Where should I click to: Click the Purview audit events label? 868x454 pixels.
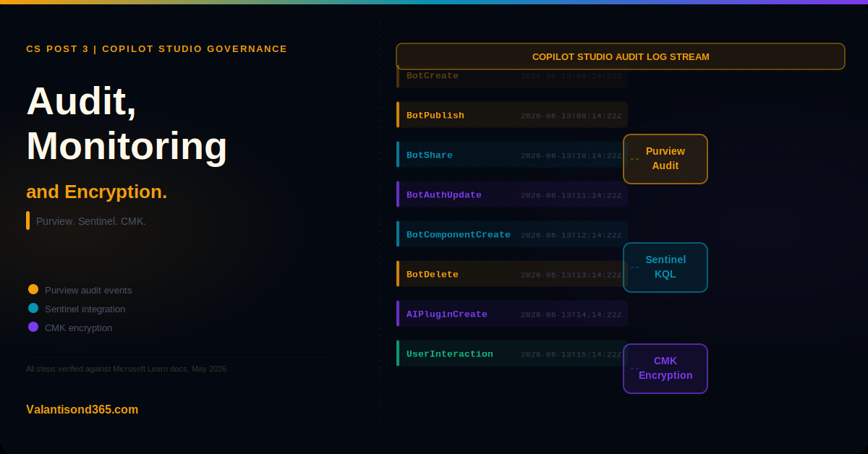pyautogui.click(x=88, y=290)
